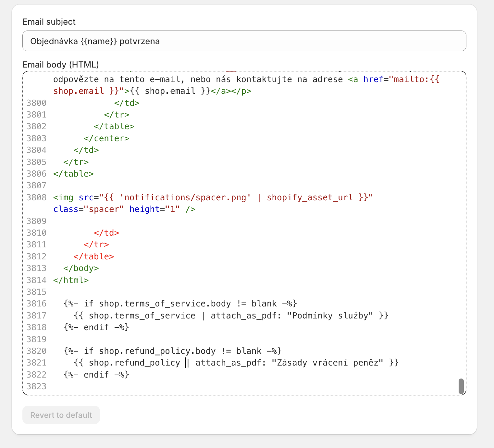The height and width of the screenshot is (448, 494).
Task: Click the red </tr> tag on line 3811
Action: click(96, 244)
